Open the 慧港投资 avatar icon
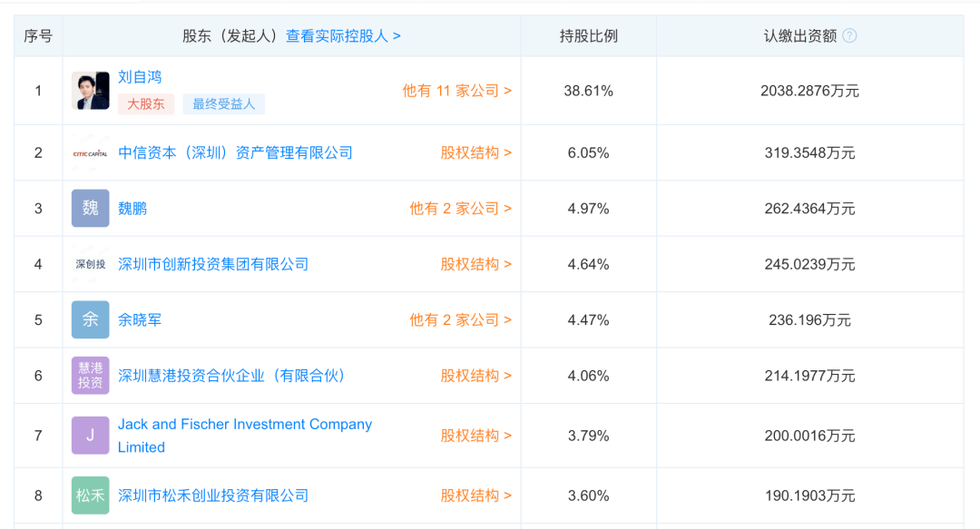The height and width of the screenshot is (529, 980). click(90, 376)
